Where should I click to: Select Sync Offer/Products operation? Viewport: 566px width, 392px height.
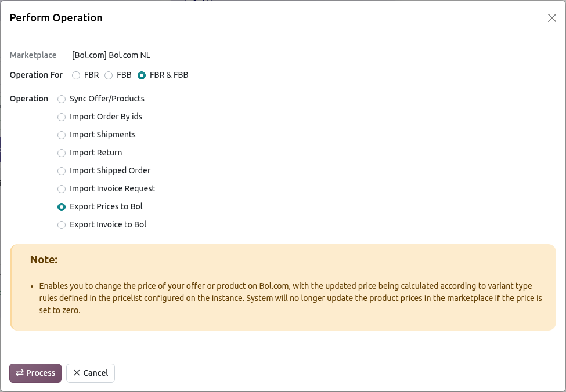(x=62, y=99)
